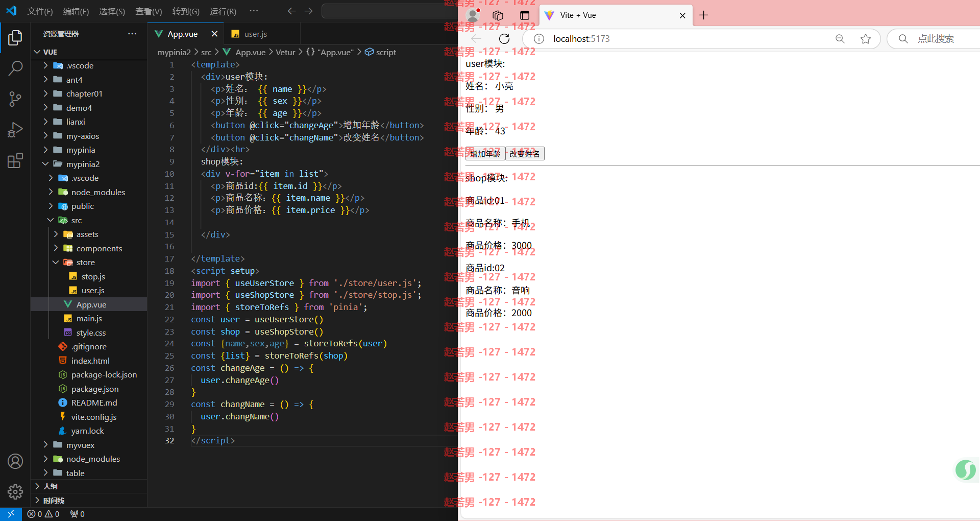
Task: Open README.md in the file tree
Action: (89, 402)
